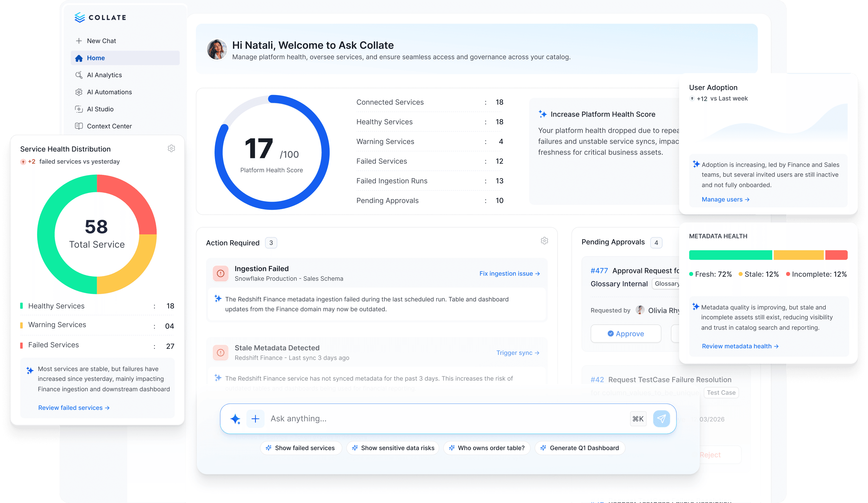Image resolution: width=868 pixels, height=503 pixels.
Task: Click the sparkle icon in Ask anything bar
Action: (x=235, y=419)
